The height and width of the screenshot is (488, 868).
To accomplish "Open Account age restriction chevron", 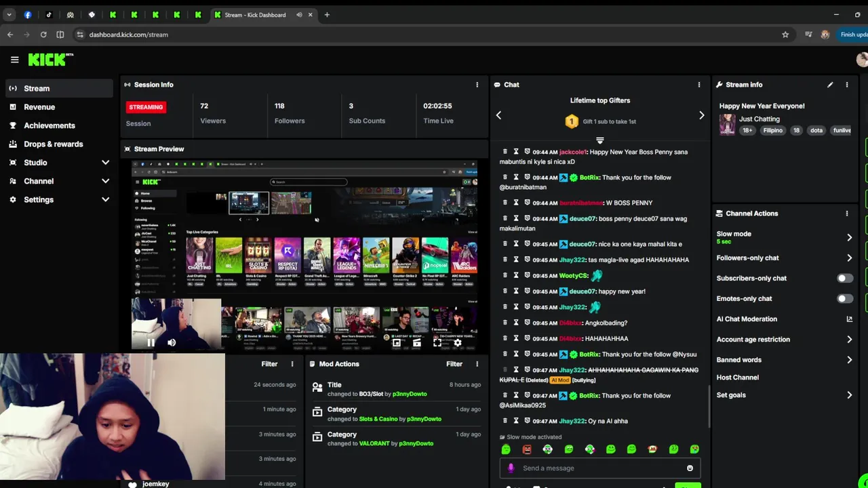I will (x=849, y=340).
